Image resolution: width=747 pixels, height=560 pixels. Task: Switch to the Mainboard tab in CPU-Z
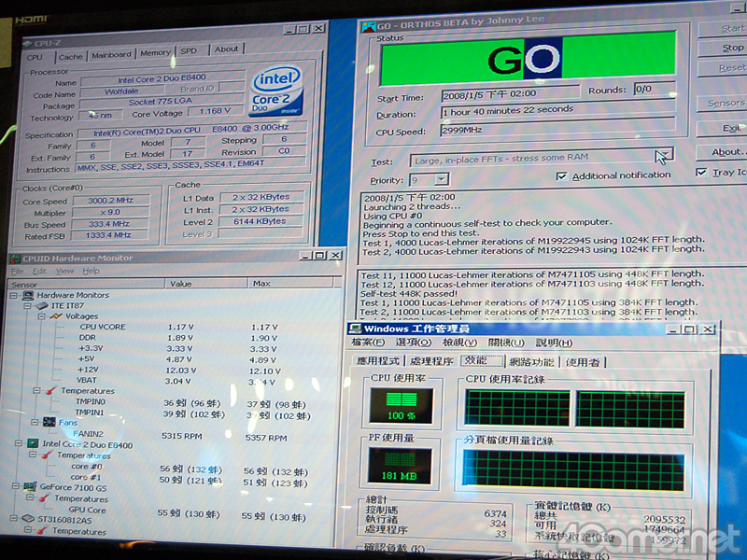click(111, 54)
